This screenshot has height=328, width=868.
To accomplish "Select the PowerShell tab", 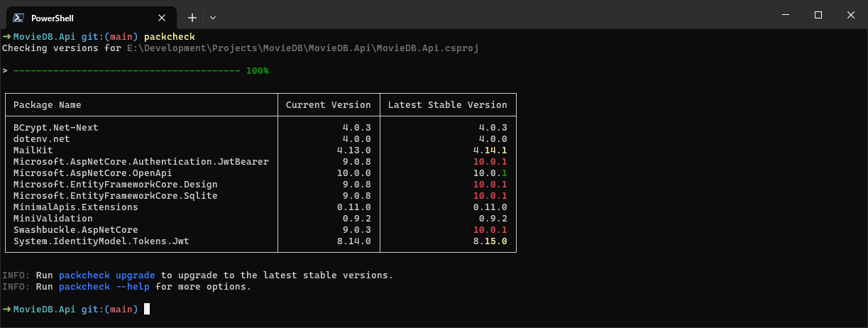I will [x=90, y=18].
